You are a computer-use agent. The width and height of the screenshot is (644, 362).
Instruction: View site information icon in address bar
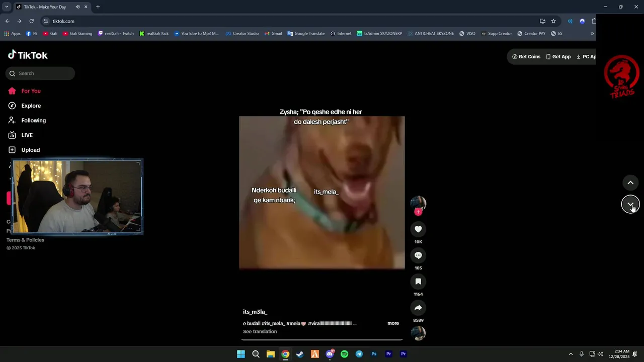tap(46, 21)
